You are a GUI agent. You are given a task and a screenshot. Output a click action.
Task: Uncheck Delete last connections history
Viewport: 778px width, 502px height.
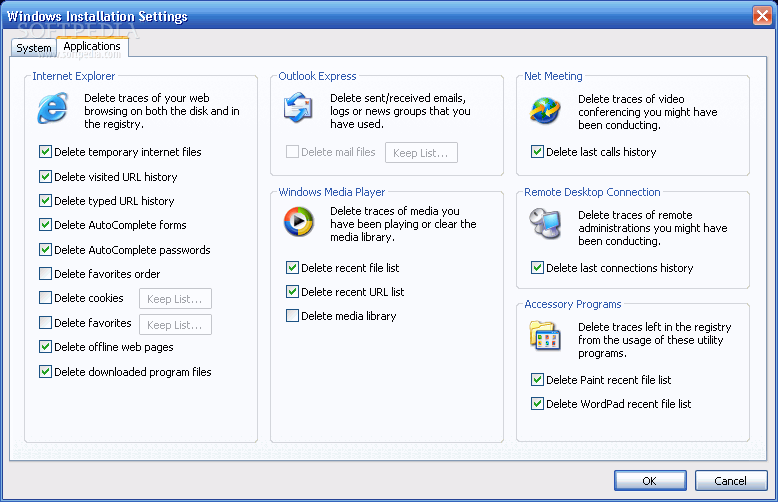coord(537,268)
